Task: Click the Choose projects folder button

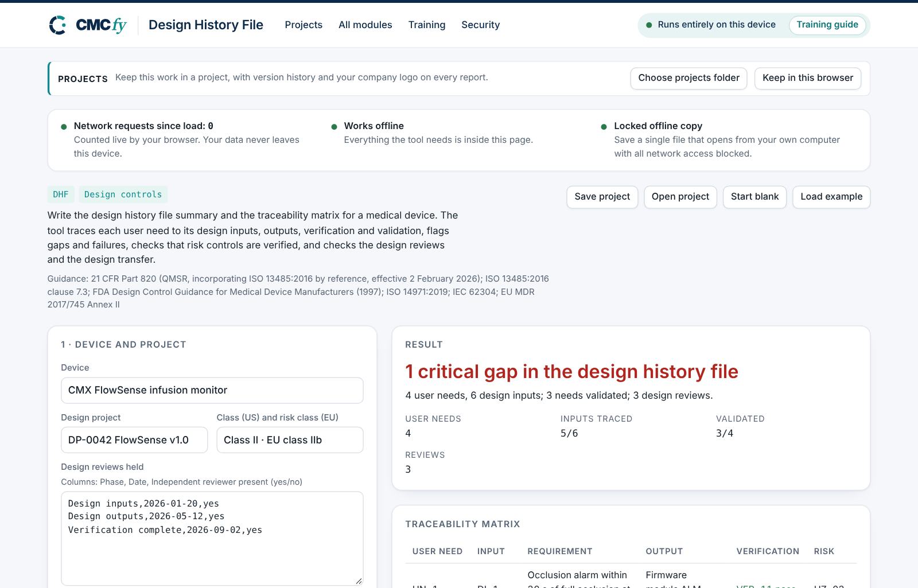Action: (688, 78)
